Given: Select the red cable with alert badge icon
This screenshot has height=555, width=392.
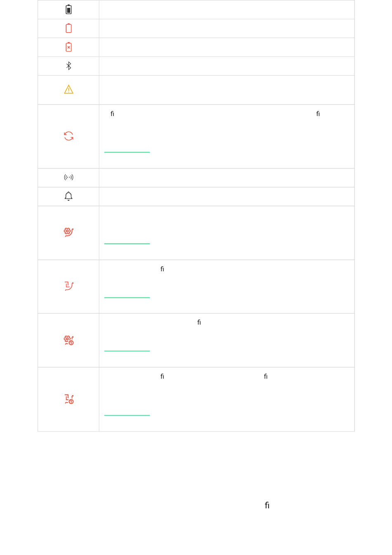Looking at the screenshot, I should pyautogui.click(x=68, y=399).
